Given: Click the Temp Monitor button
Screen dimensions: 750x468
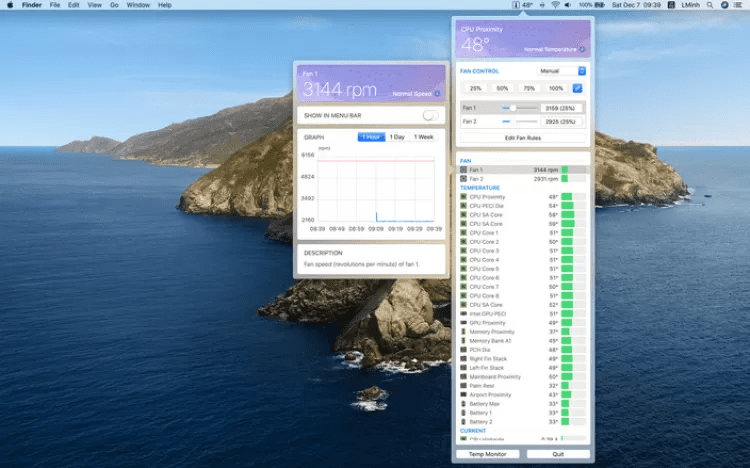Looking at the screenshot, I should coord(487,454).
